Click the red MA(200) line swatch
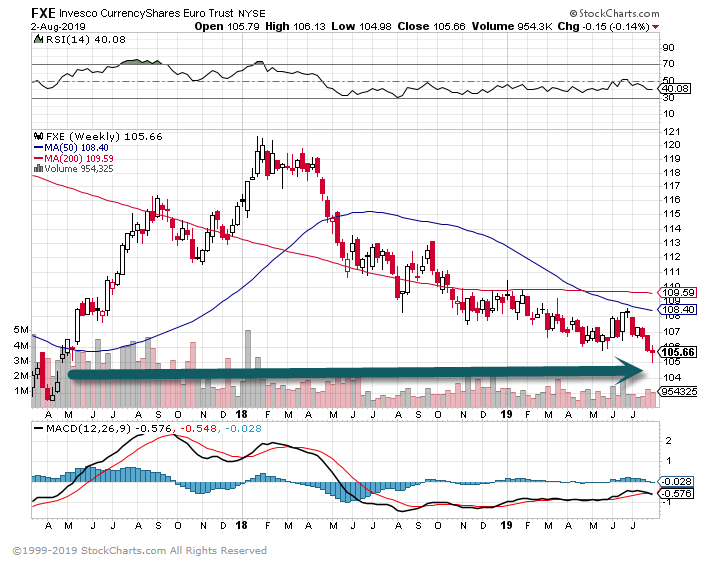The image size is (723, 562). tap(38, 159)
